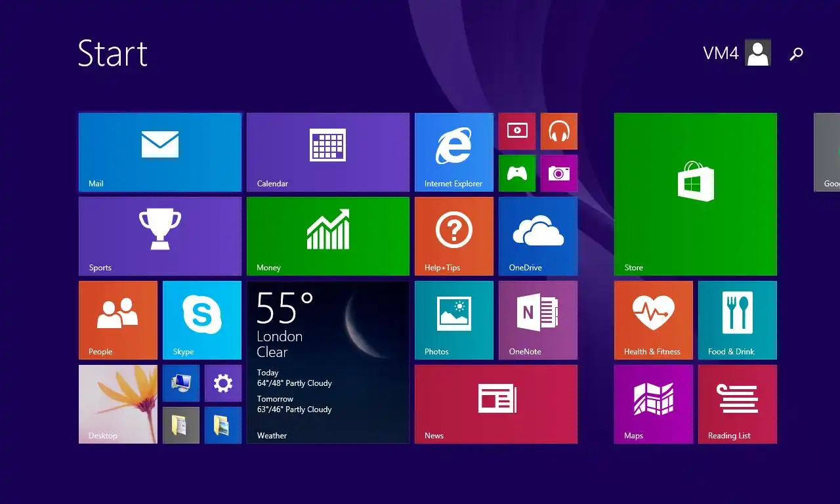Open the OneNote tile

click(x=538, y=320)
